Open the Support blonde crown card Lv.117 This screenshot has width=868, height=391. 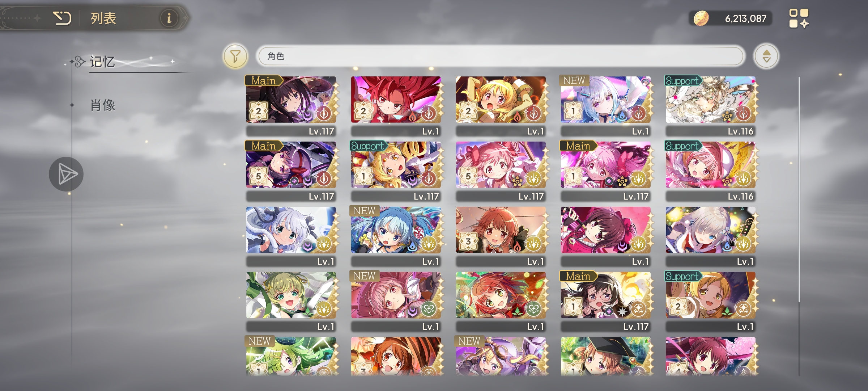[396, 171]
